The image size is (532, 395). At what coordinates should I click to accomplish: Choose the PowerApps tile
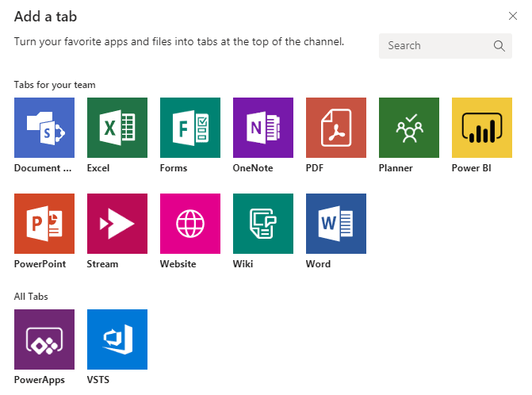pos(44,339)
